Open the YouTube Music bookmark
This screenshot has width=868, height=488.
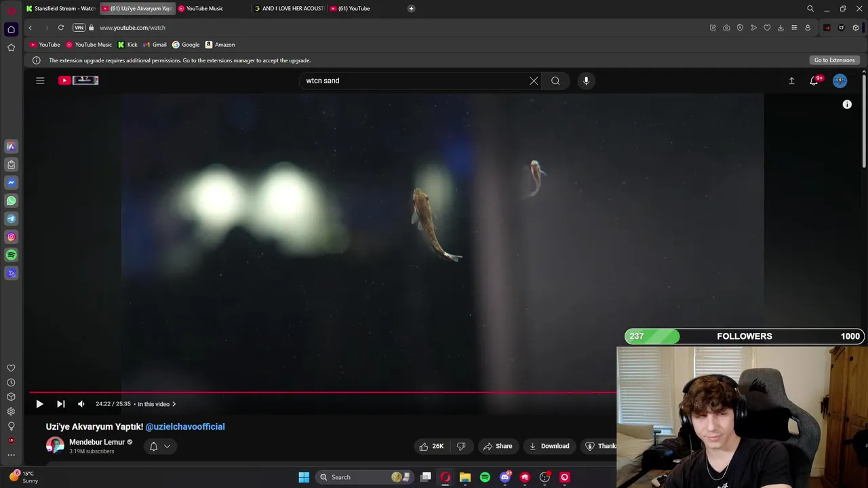click(89, 45)
